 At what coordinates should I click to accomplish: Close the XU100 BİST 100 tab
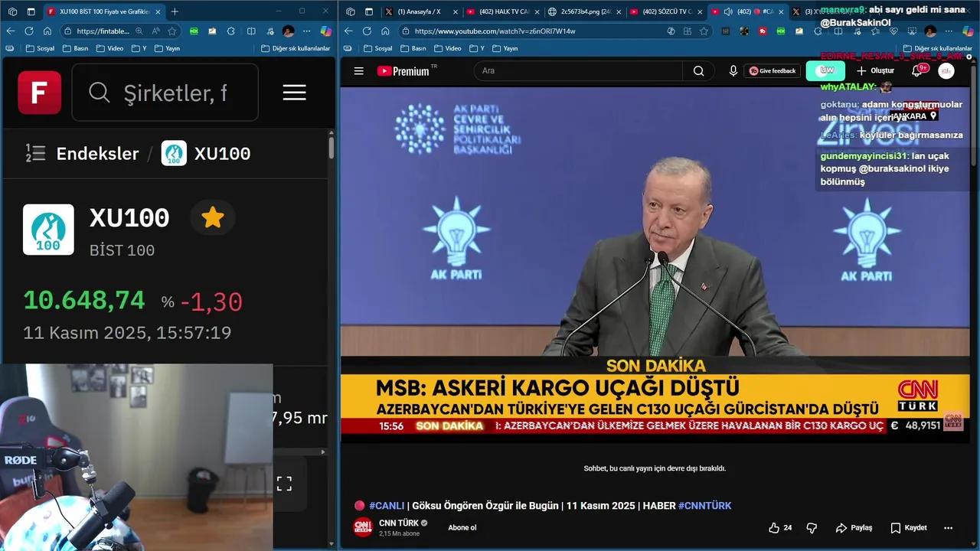click(158, 11)
